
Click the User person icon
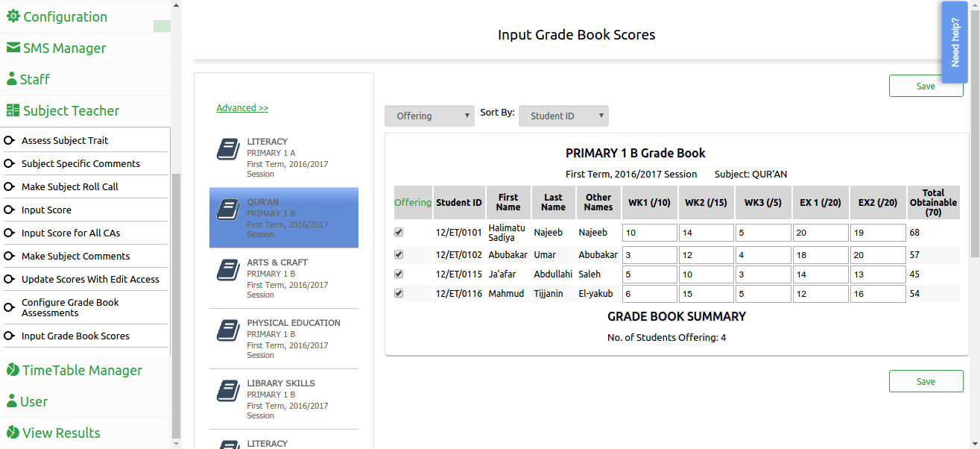click(x=12, y=401)
